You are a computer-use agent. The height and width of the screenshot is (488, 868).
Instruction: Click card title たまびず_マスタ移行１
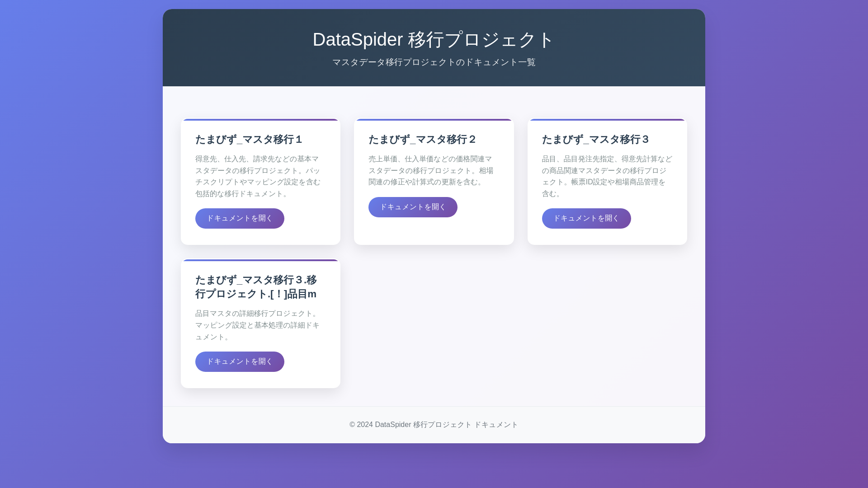pos(249,139)
